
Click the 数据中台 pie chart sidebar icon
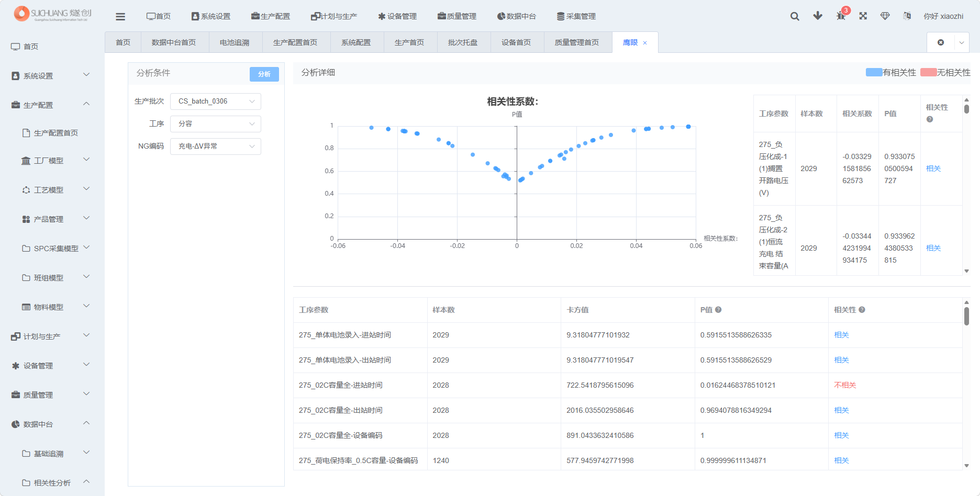click(x=16, y=424)
